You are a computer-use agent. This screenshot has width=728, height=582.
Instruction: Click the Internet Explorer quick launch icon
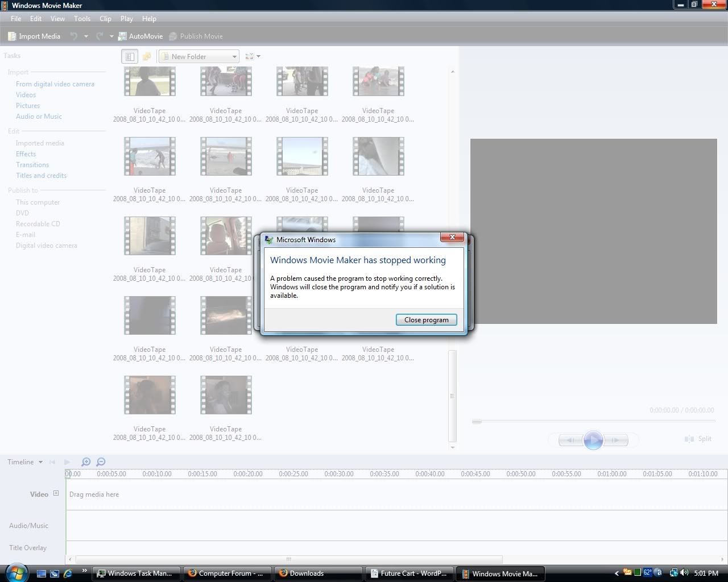(x=68, y=573)
